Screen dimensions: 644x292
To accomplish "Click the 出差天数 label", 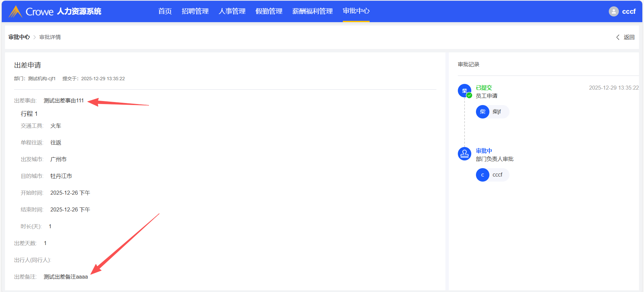I will click(25, 243).
